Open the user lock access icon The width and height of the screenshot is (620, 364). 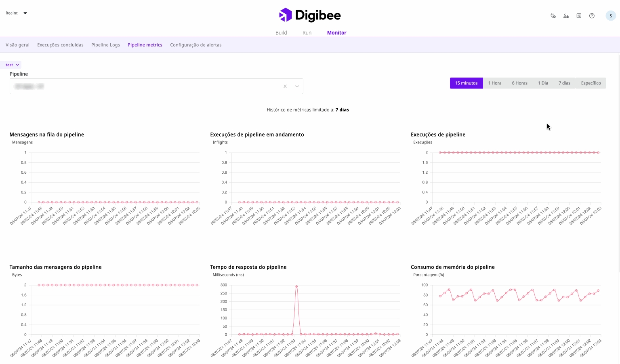pyautogui.click(x=566, y=16)
